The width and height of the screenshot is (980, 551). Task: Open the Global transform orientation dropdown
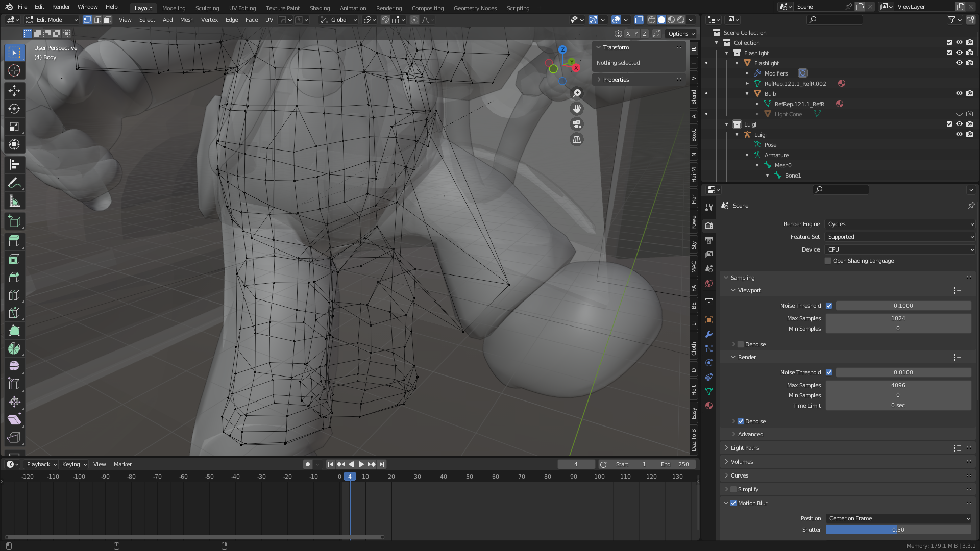pos(338,20)
